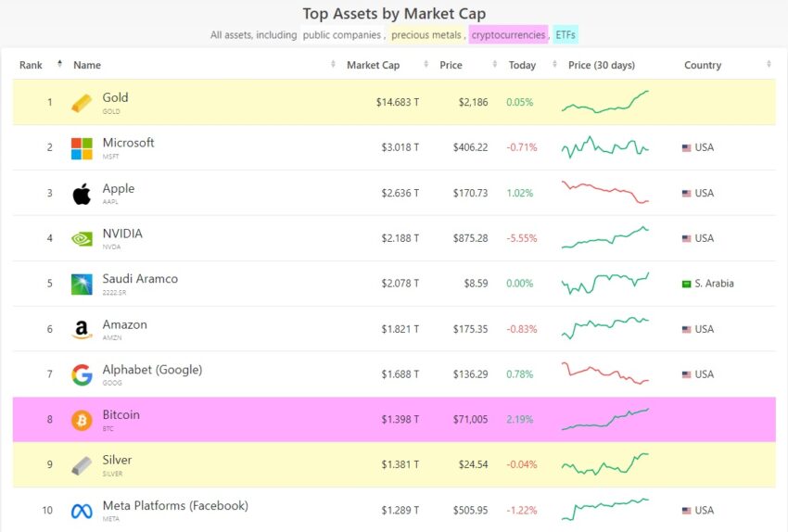Select the ETFs filter tag
The image size is (788, 532).
tap(566, 34)
